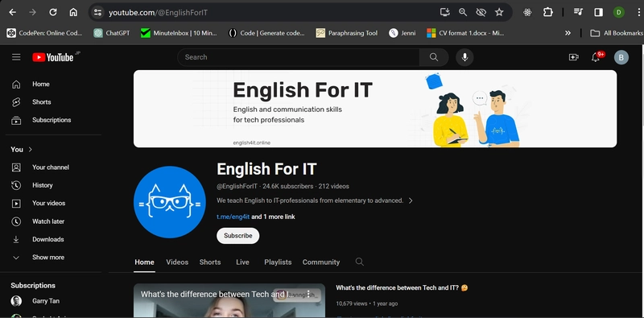Screen dimensions: 644x318
Task: Switch to the Playlists tab
Action: (278, 262)
